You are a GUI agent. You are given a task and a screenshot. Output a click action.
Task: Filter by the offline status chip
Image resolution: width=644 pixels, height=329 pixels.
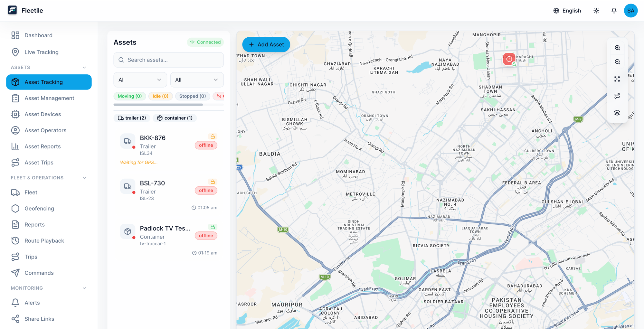point(219,96)
